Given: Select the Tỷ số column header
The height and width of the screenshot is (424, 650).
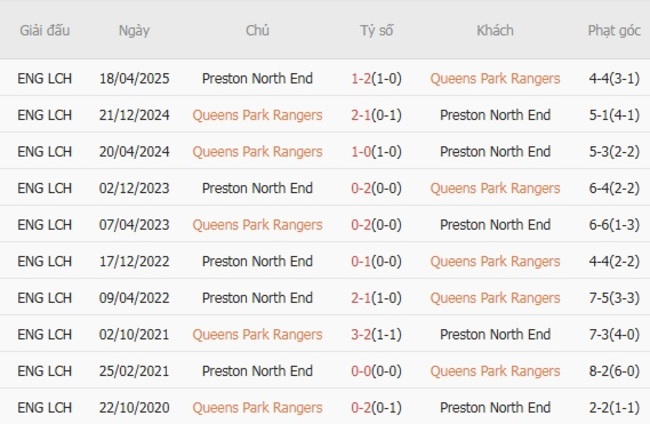Looking at the screenshot, I should (377, 30).
